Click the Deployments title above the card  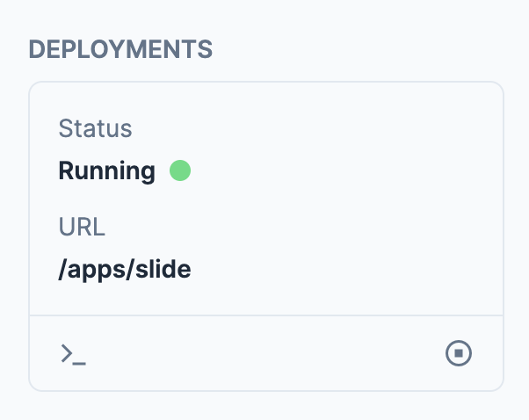[x=120, y=49]
